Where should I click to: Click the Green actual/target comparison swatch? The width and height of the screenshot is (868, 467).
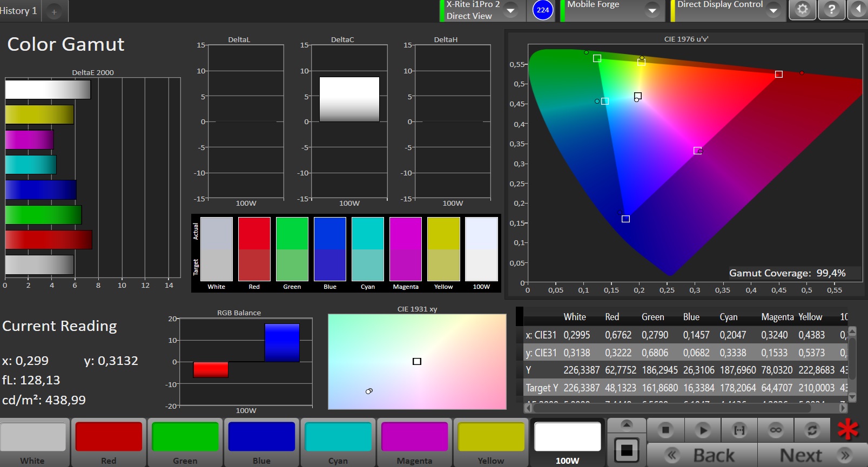click(x=292, y=249)
